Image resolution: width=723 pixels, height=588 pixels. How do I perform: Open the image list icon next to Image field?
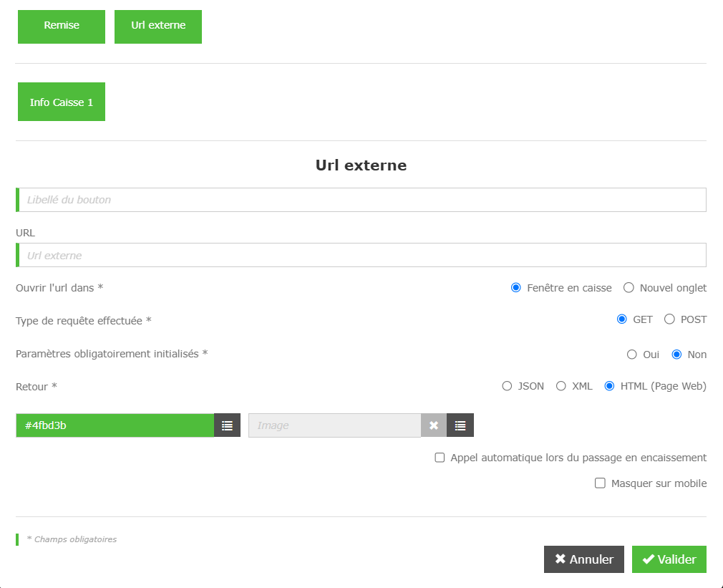(460, 425)
